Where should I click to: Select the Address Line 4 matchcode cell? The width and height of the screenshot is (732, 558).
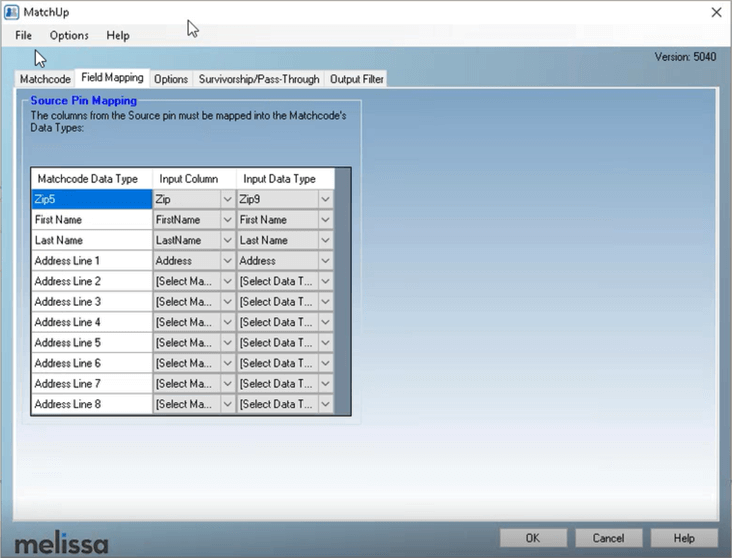pos(92,323)
